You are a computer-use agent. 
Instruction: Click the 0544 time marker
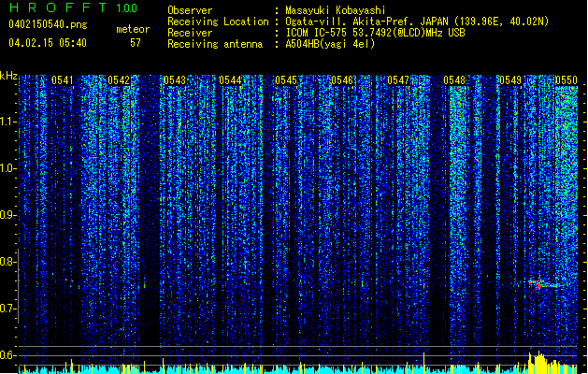(230, 80)
